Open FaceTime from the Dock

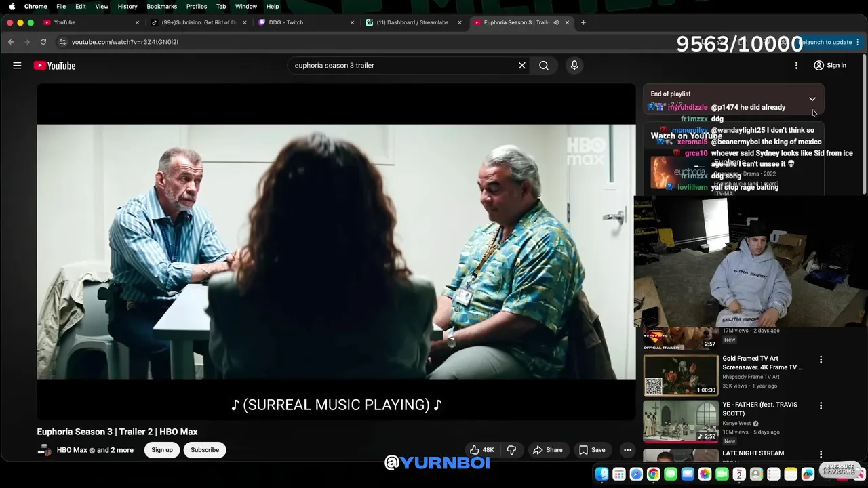click(x=722, y=474)
